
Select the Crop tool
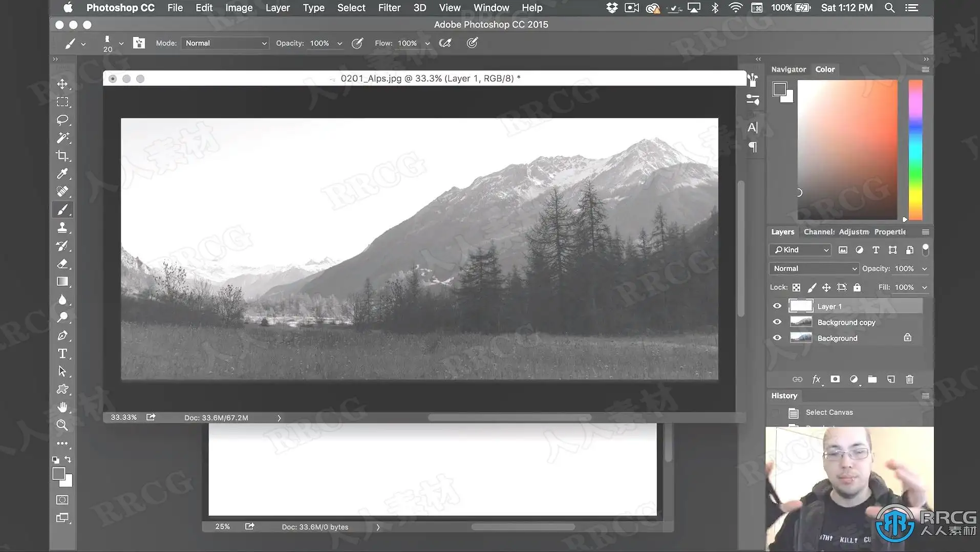pos(62,156)
